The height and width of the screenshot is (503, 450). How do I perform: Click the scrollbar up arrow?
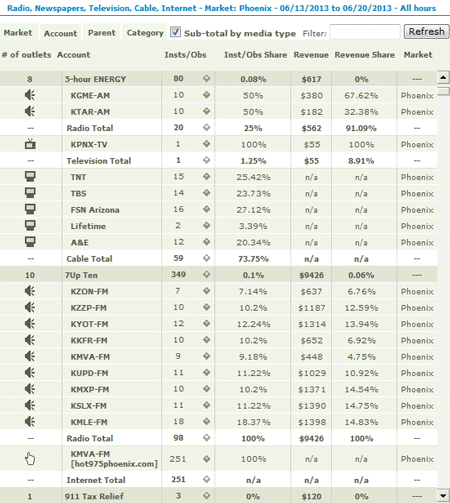tap(443, 78)
